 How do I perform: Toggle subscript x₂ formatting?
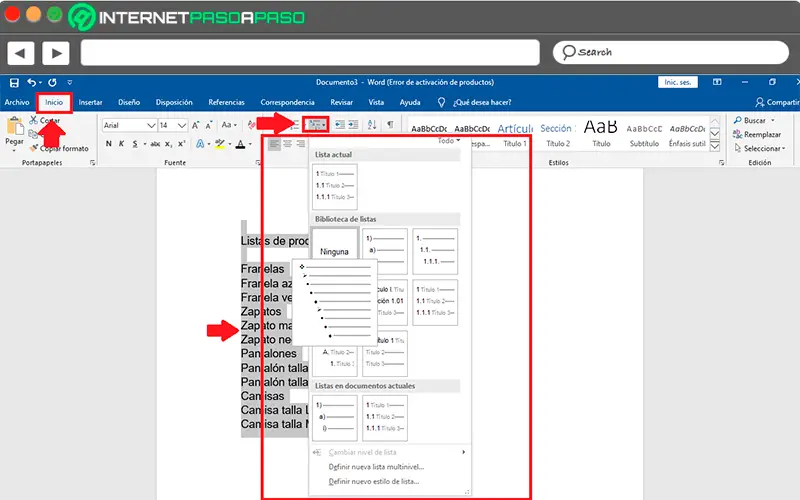(x=168, y=144)
